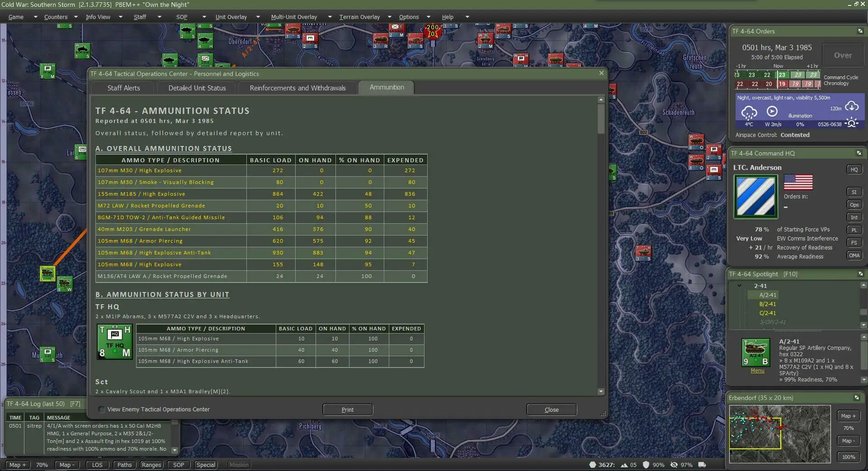Click the red tank counter south of Schadenreuth
This screenshot has width=868, height=471.
(643, 253)
